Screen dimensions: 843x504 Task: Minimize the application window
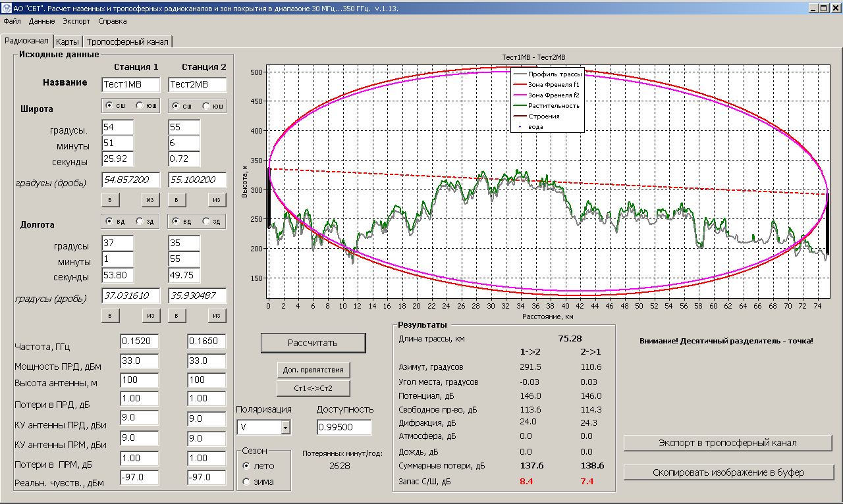(x=813, y=8)
